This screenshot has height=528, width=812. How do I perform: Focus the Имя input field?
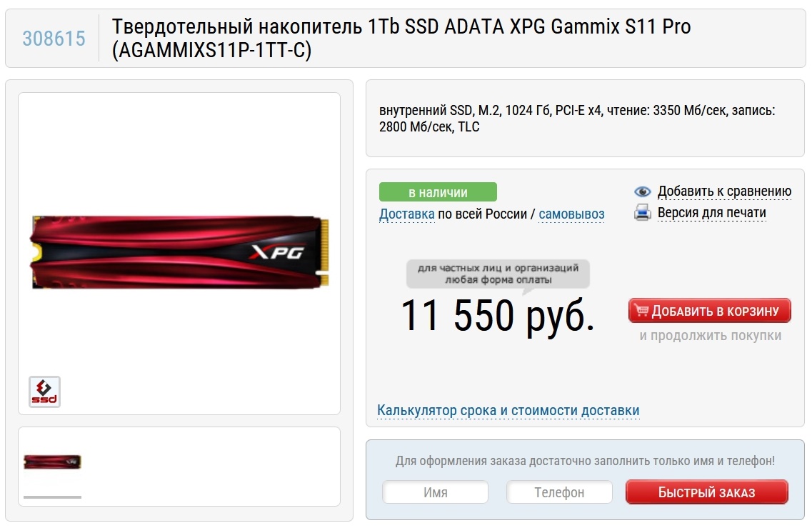436,492
